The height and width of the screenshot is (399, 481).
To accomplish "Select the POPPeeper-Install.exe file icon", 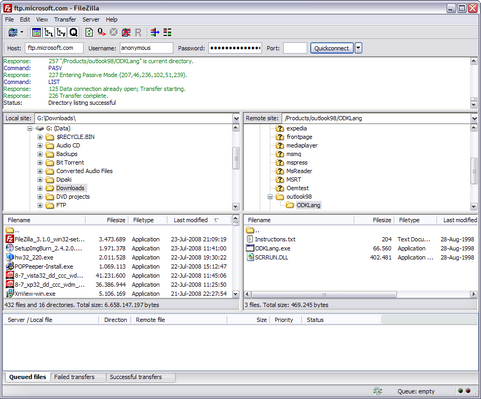I will (10, 266).
